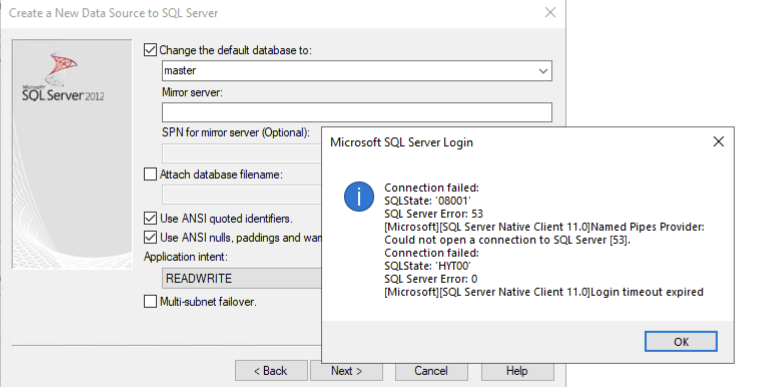771x387 pixels.
Task: Click the SPN for mirror server field
Action: 241,153
